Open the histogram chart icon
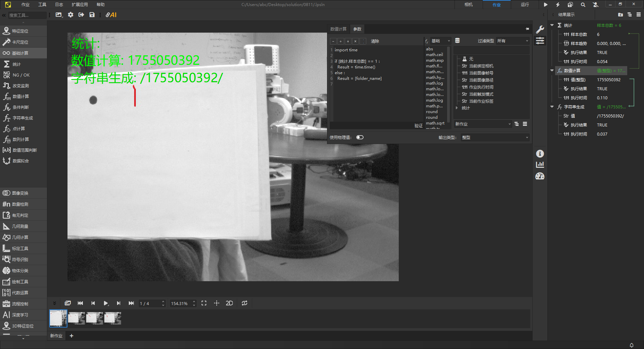Image resolution: width=644 pixels, height=349 pixels. (x=540, y=164)
